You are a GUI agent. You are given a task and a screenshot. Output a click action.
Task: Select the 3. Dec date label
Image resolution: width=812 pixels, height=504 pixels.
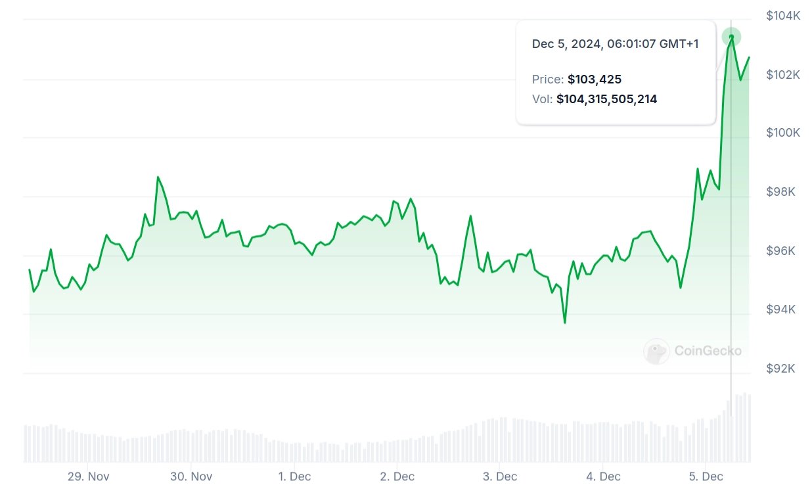500,476
